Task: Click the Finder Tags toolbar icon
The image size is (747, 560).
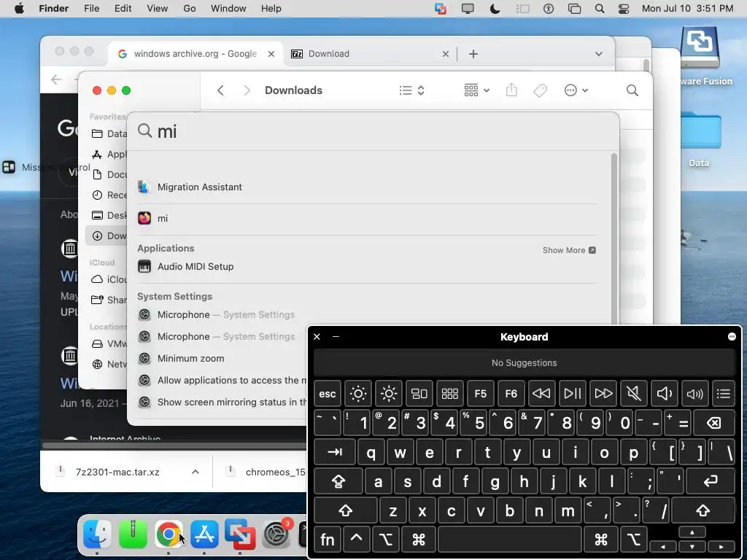Action: pos(541,90)
